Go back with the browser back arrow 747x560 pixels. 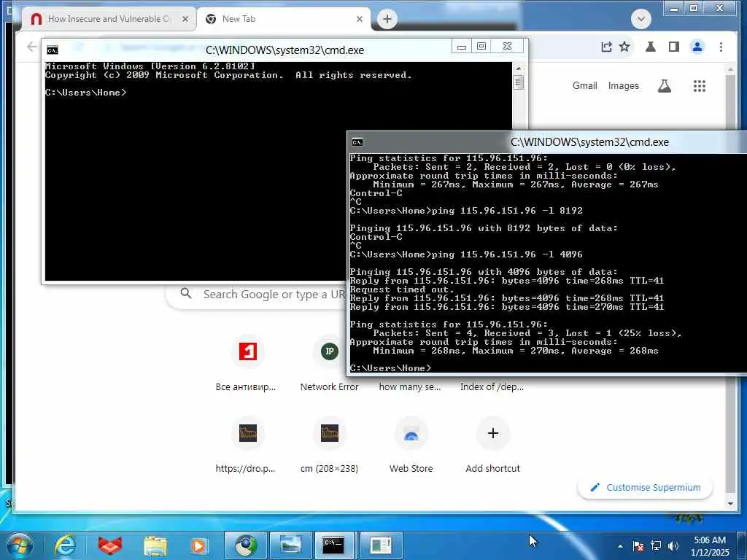coord(31,47)
